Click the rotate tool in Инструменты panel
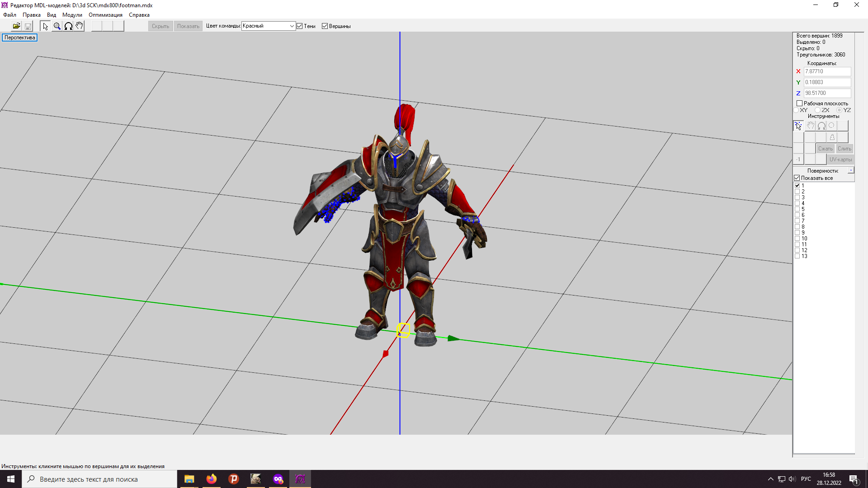 pyautogui.click(x=821, y=126)
